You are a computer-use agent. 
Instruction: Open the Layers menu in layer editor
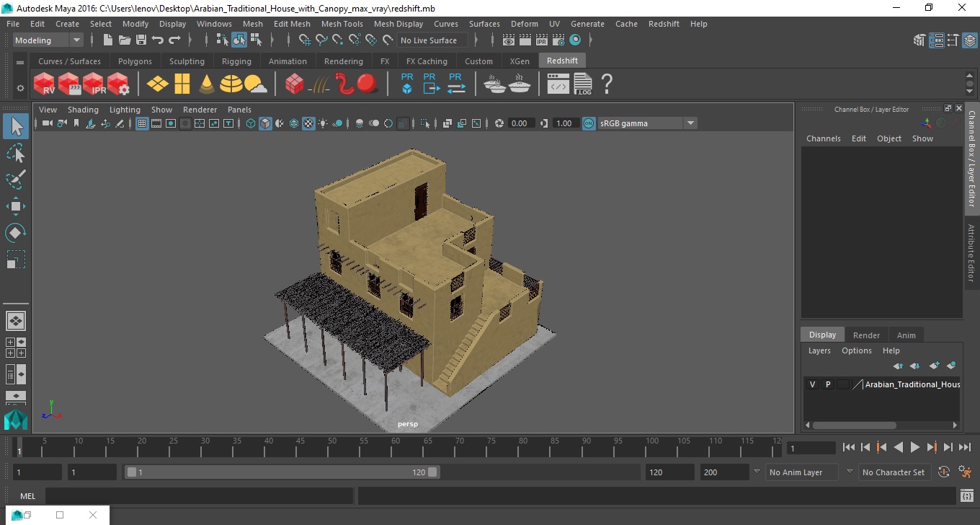coord(819,350)
